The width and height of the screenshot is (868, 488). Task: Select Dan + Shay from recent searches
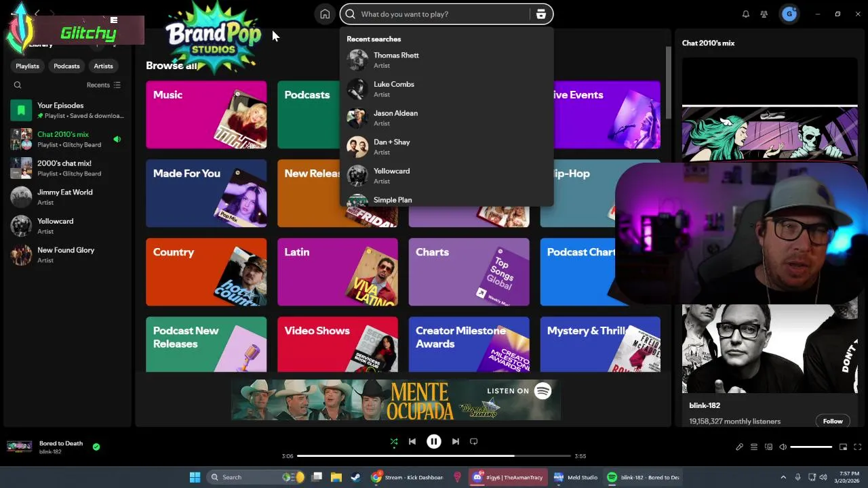pyautogui.click(x=447, y=146)
